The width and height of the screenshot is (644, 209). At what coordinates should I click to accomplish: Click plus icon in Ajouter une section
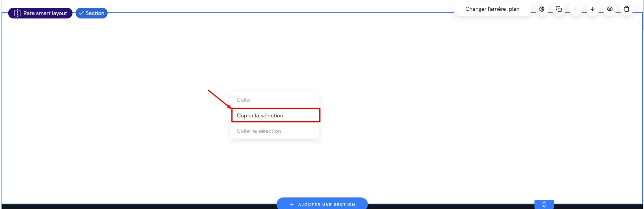[292, 204]
